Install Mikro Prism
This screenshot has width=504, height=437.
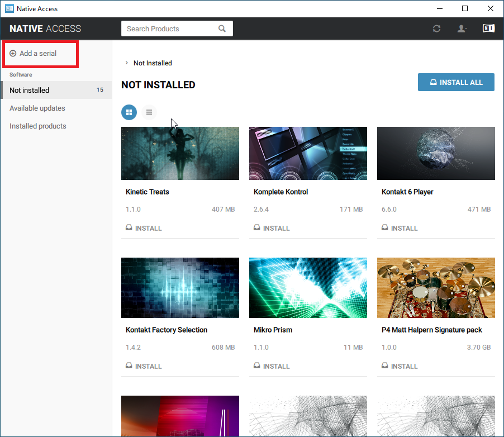[x=272, y=366]
